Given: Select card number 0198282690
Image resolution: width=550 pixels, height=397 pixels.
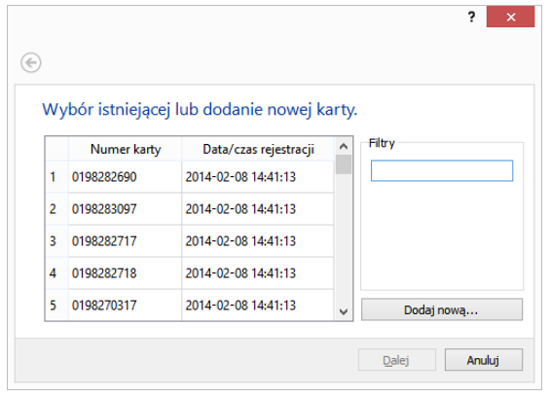Looking at the screenshot, I should (125, 177).
